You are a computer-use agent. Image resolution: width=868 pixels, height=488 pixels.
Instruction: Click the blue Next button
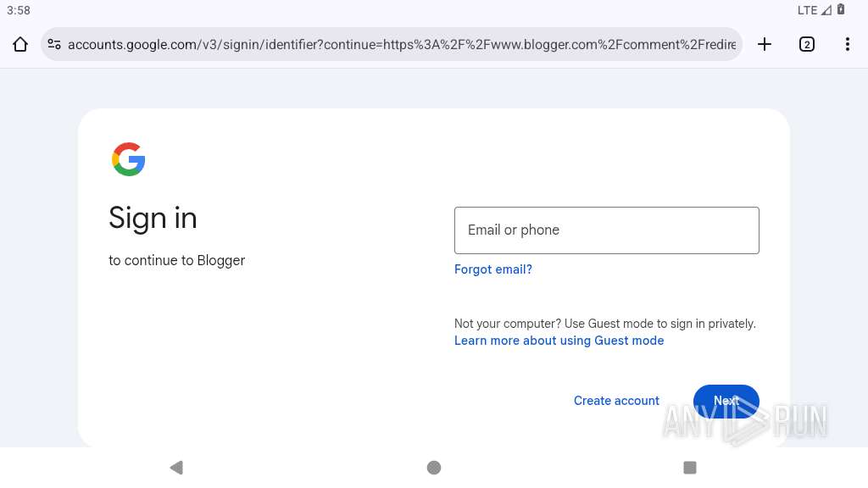coord(726,401)
